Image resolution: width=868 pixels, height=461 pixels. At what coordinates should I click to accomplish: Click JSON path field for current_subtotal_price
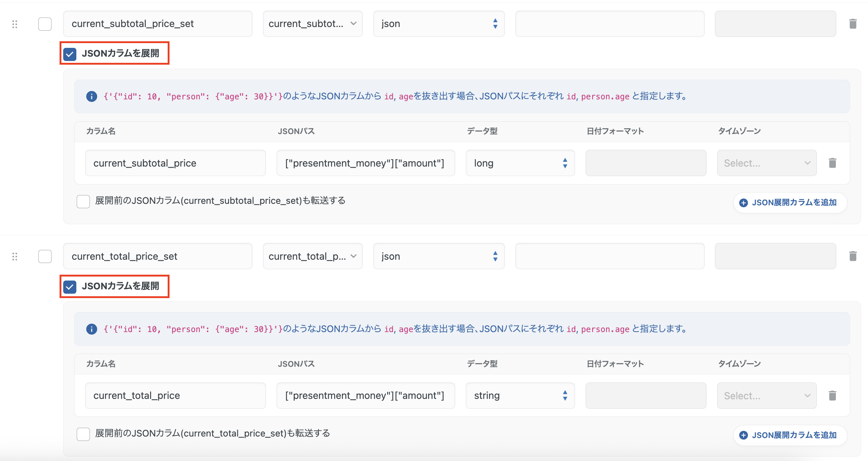click(365, 163)
